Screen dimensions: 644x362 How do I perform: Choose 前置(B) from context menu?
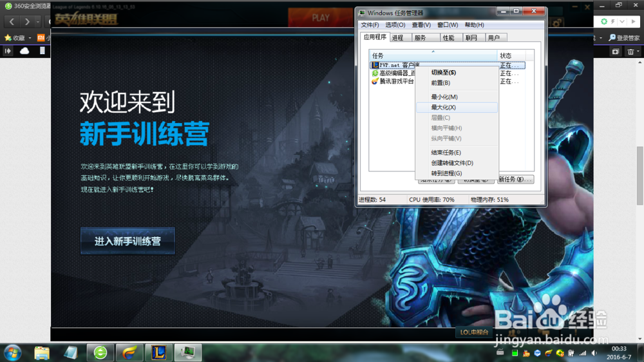pyautogui.click(x=457, y=82)
